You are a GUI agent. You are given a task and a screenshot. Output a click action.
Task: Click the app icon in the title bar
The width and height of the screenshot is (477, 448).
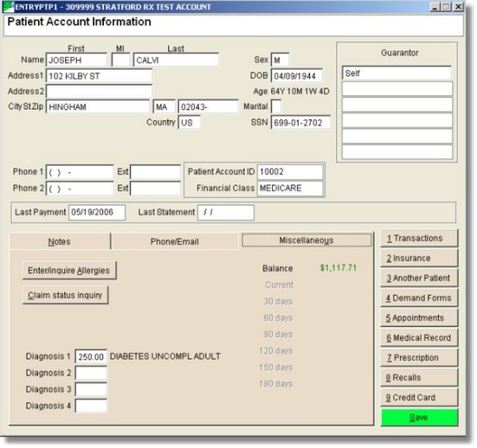[x=9, y=7]
